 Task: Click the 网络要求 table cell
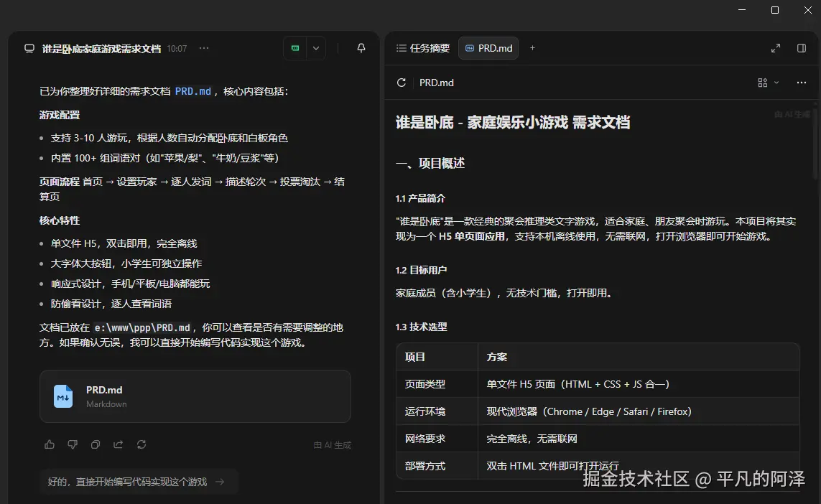437,439
